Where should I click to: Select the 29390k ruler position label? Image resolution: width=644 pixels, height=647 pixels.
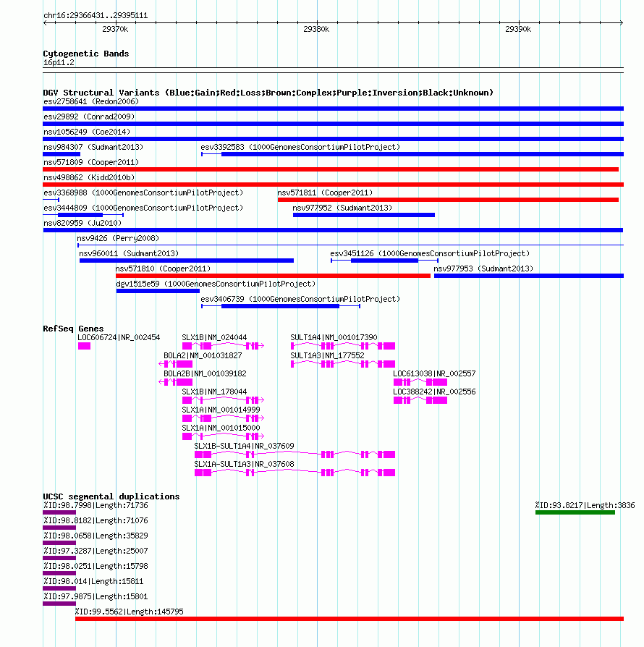pyautogui.click(x=518, y=29)
